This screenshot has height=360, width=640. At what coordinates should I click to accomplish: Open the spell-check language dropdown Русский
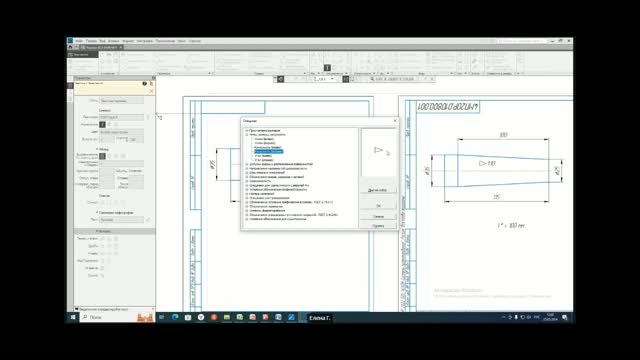click(122, 220)
